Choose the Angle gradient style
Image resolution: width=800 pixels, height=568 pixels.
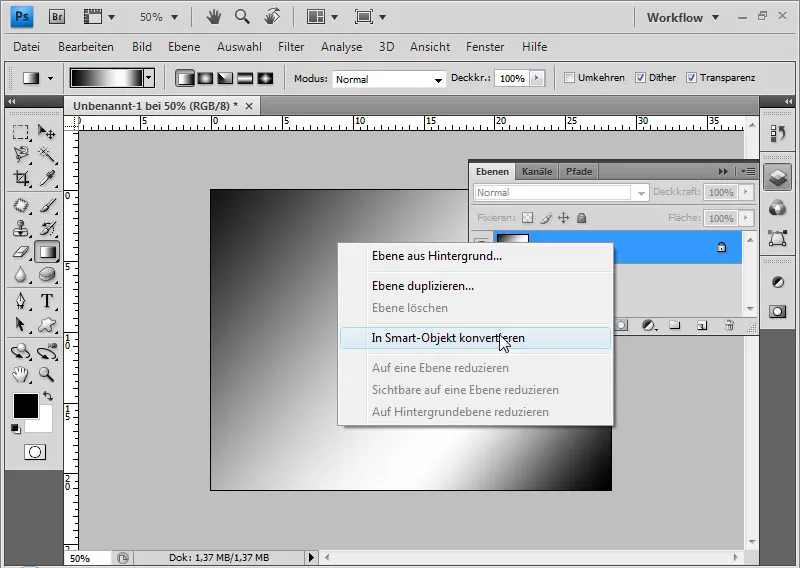point(225,78)
